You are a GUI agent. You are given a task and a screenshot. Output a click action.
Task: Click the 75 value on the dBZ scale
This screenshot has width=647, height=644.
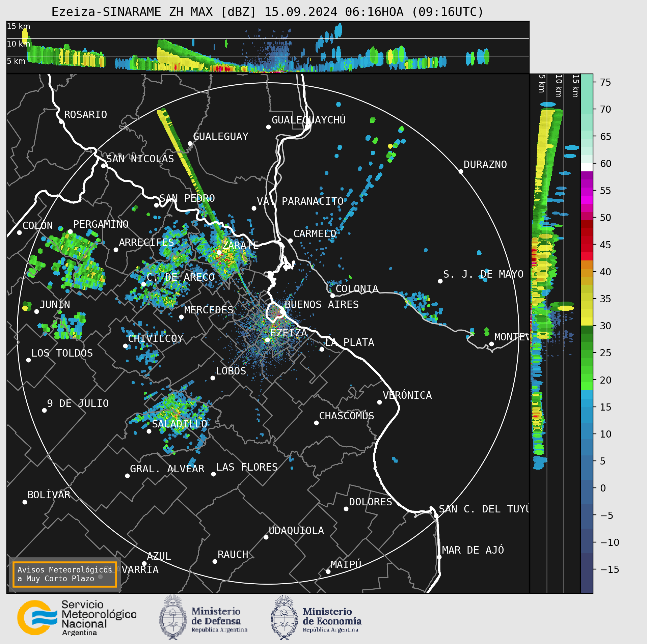[x=606, y=82]
